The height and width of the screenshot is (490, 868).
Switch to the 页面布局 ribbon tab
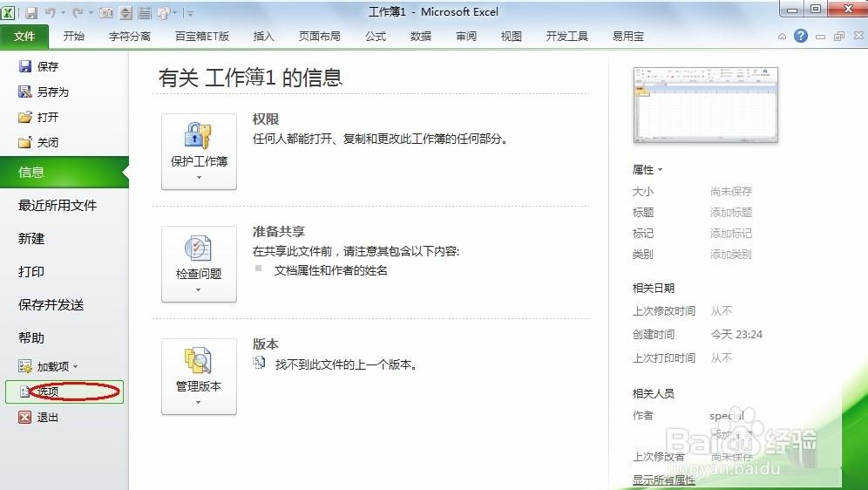pyautogui.click(x=320, y=37)
